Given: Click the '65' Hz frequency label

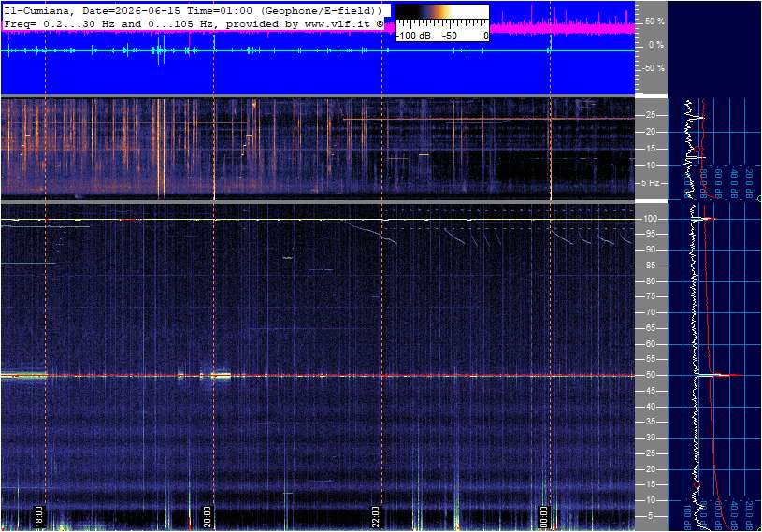Looking at the screenshot, I should click(x=650, y=328).
